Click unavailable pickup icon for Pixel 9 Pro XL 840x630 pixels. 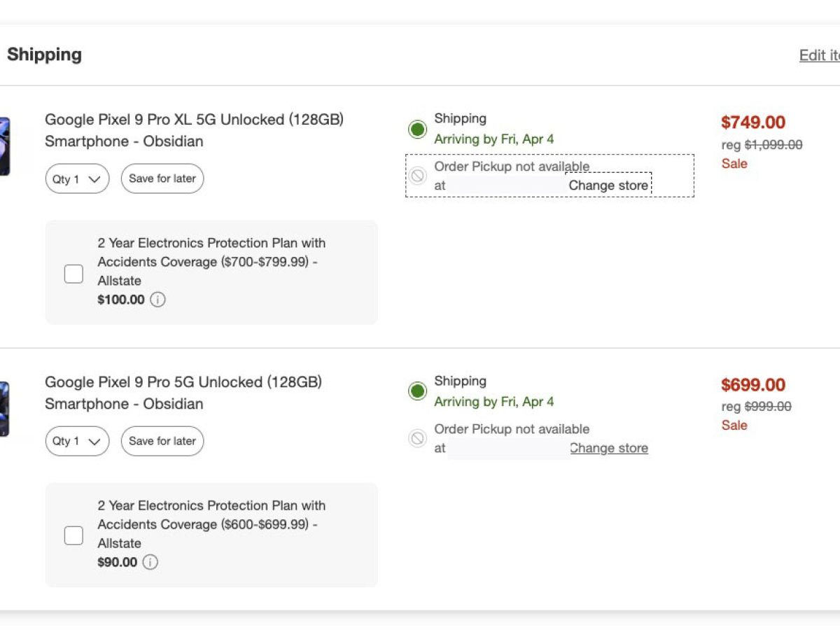click(418, 176)
